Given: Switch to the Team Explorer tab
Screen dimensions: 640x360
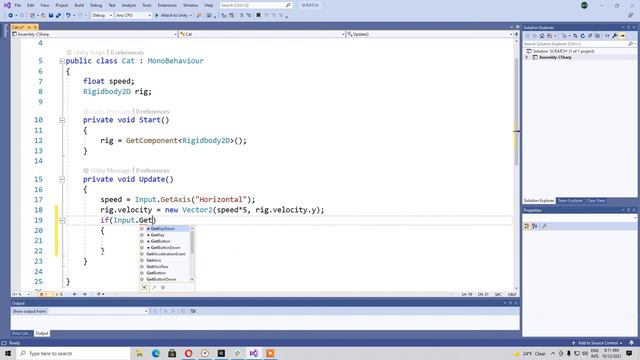Looking at the screenshot, I should 570,201.
